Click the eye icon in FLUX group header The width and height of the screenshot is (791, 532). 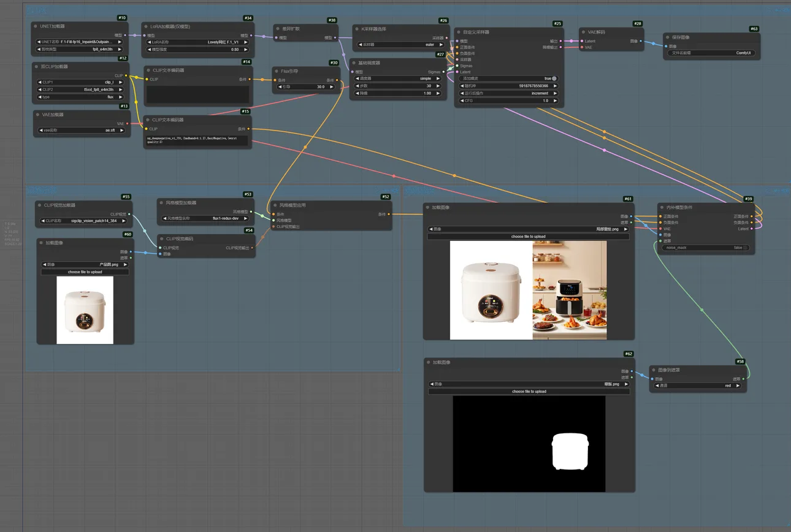[785, 10]
